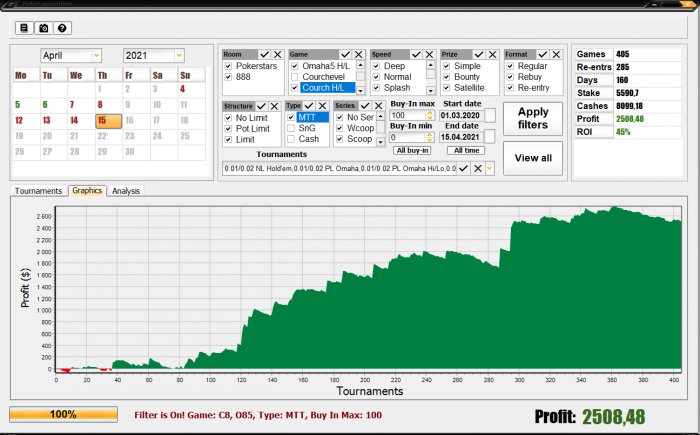Click Game list scroll-down arrow
The width and height of the screenshot is (700, 435).
(360, 91)
